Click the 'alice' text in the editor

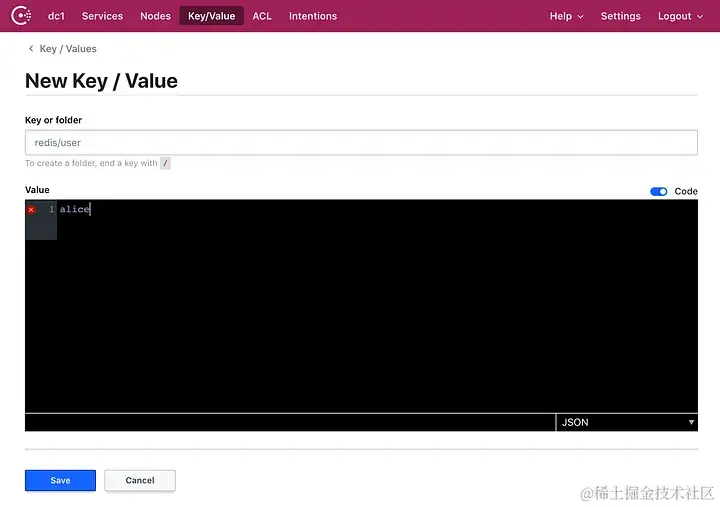click(74, 209)
